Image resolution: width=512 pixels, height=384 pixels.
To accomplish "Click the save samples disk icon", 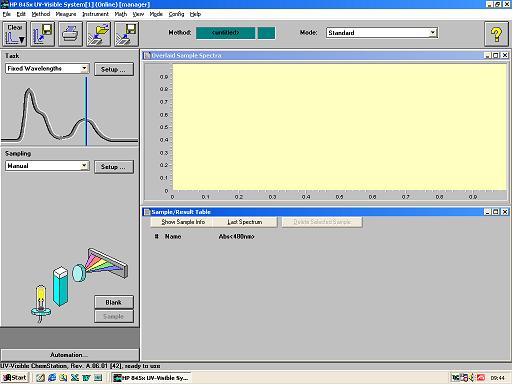I will [x=126, y=34].
